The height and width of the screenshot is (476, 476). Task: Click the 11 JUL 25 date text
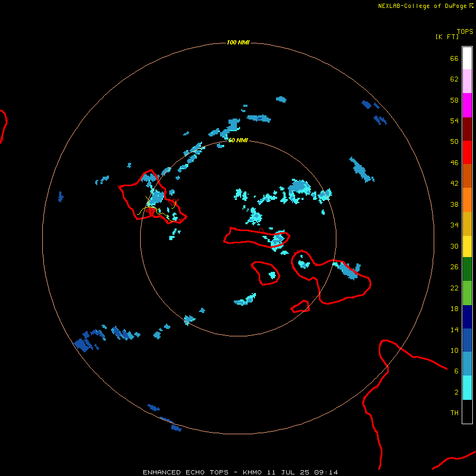tap(288, 472)
